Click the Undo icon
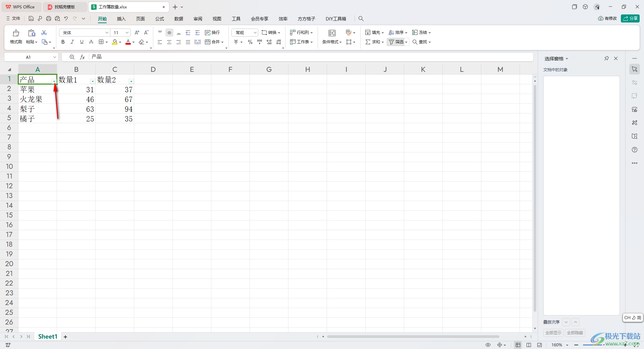644x349 pixels. [x=66, y=18]
